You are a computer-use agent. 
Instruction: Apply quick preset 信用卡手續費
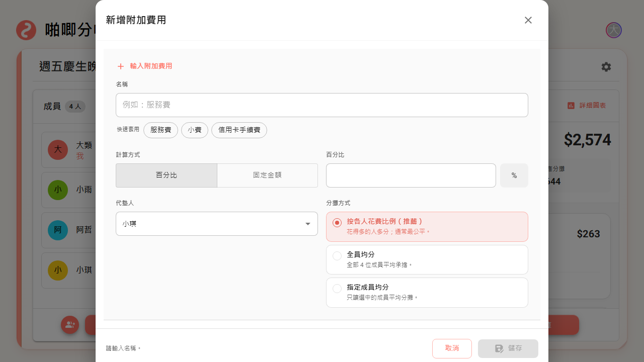tap(239, 130)
